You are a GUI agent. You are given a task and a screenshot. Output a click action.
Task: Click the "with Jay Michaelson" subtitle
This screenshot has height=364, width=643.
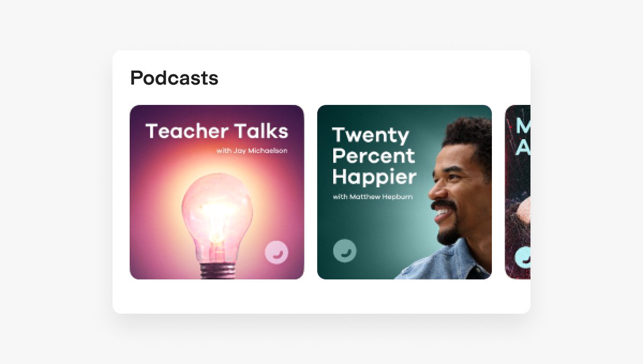coord(252,151)
